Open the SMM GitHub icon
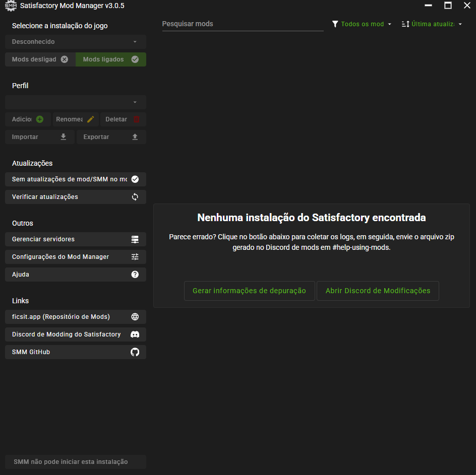This screenshot has width=476, height=475. click(x=134, y=352)
